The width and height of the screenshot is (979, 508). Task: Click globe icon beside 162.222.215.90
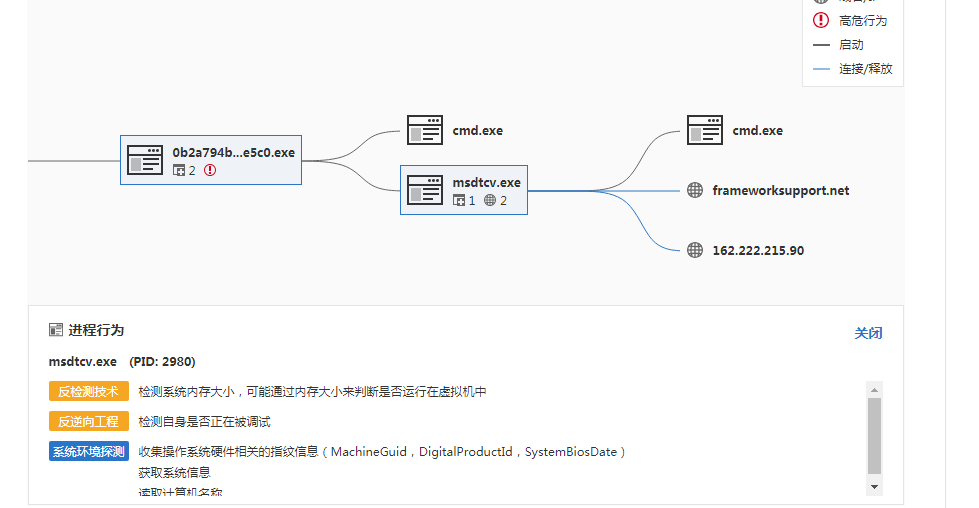tap(695, 250)
